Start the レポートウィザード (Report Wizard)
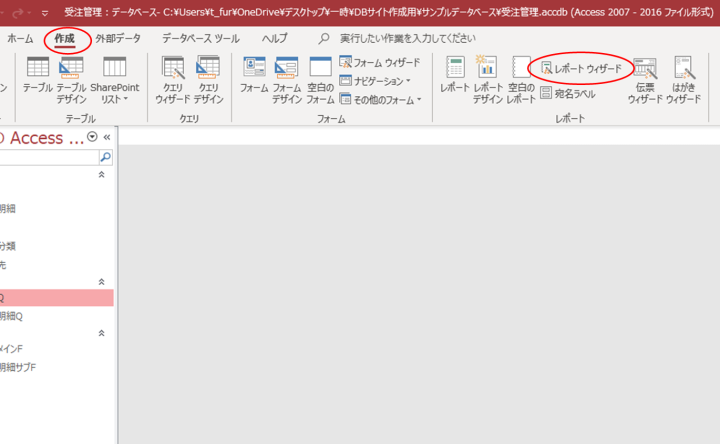 pyautogui.click(x=581, y=68)
